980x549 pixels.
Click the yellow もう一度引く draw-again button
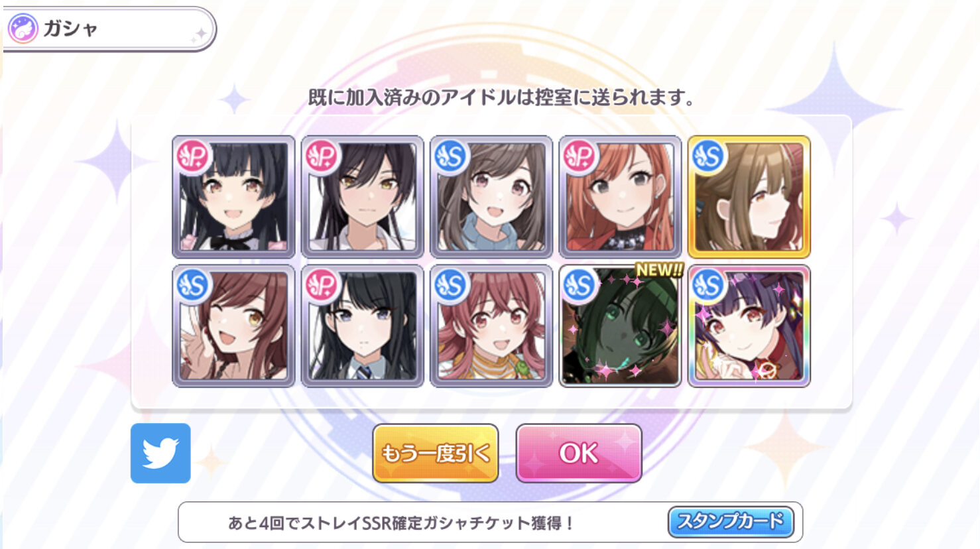(x=436, y=454)
